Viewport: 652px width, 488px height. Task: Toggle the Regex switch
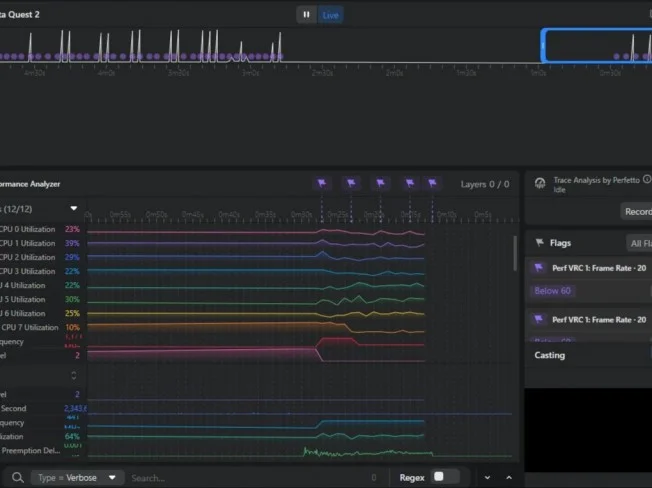[446, 477]
